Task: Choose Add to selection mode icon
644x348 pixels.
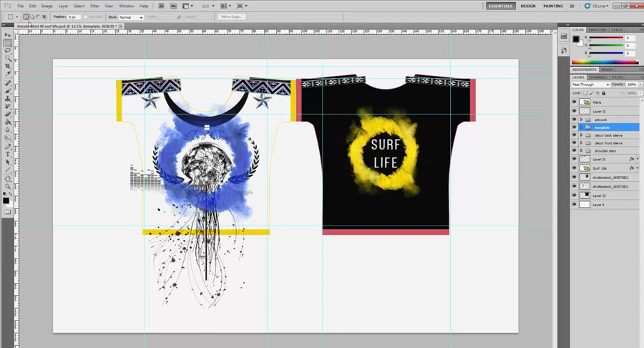Action: click(x=32, y=17)
